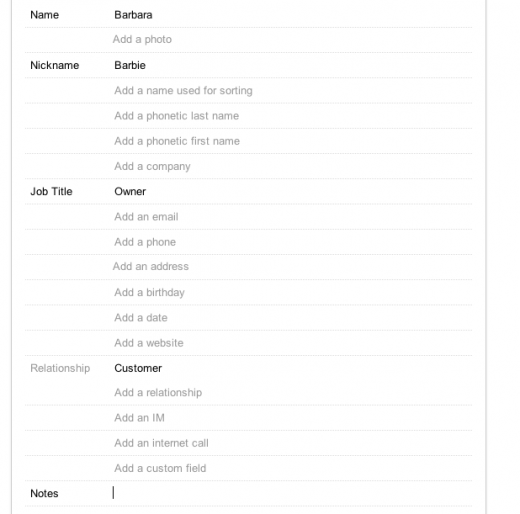Screen dimensions: 520x514
Task: Edit the Customer relationship value
Action: tap(138, 368)
